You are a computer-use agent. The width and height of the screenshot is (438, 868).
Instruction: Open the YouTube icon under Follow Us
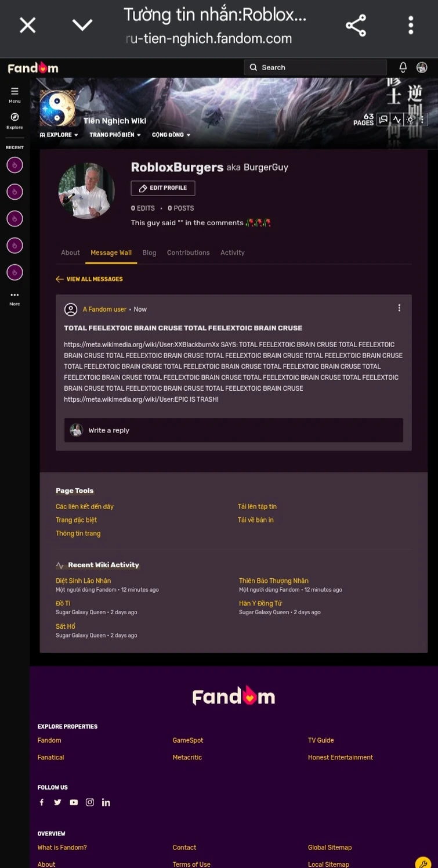(74, 802)
